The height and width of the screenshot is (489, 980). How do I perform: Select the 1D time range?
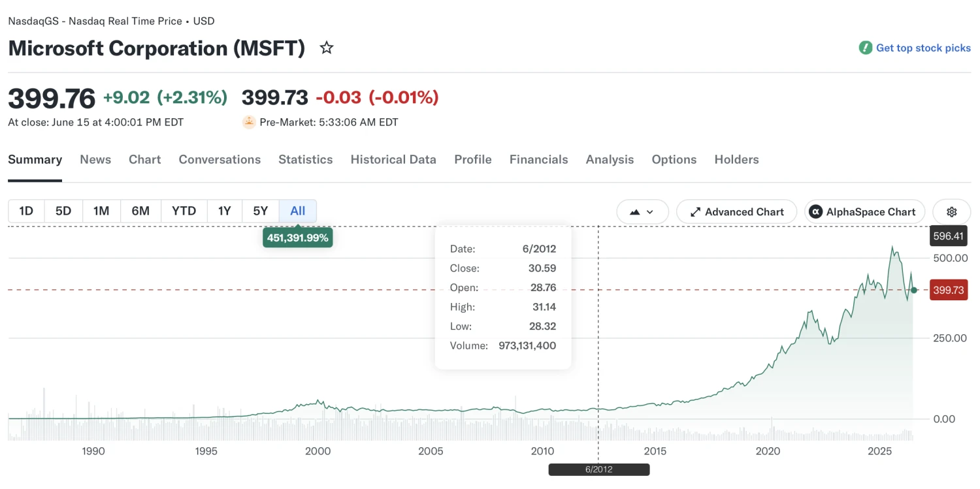(26, 211)
